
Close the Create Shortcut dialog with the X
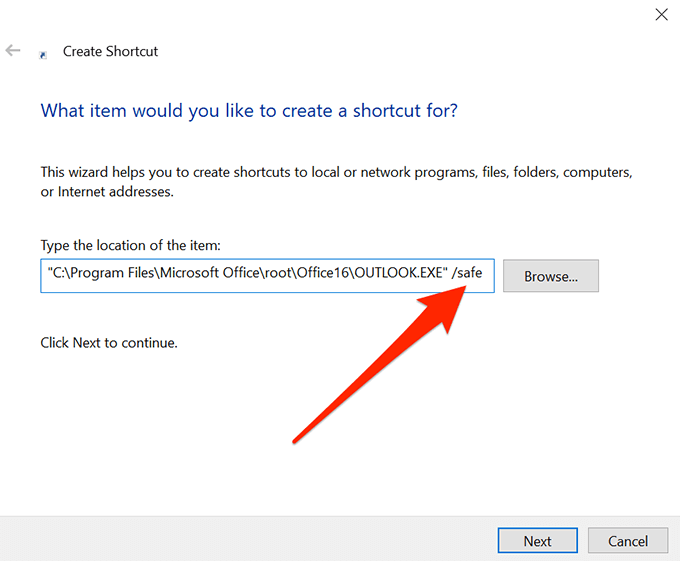tap(661, 14)
